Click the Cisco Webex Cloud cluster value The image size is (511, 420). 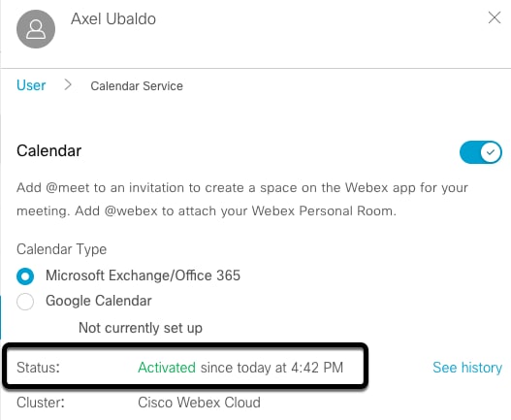(x=199, y=403)
